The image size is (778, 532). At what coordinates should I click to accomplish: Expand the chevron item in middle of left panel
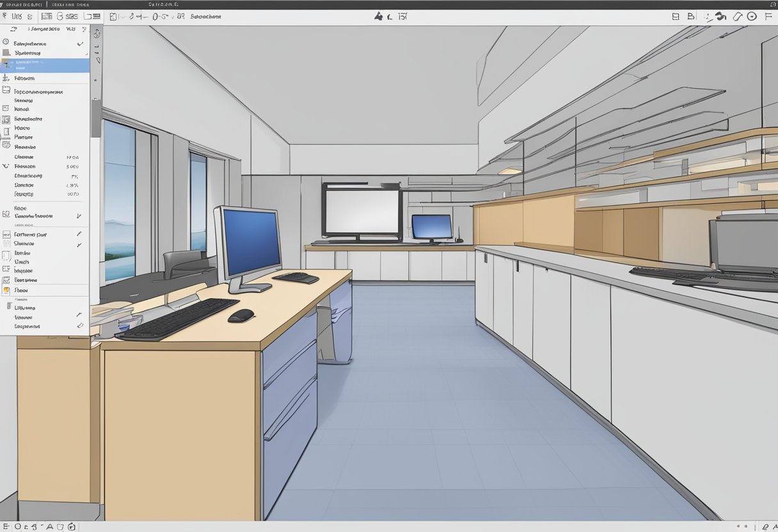click(6, 166)
